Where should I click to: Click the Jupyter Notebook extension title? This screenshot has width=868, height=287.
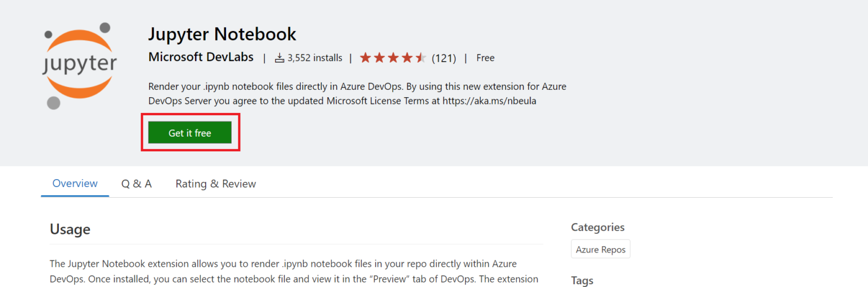pyautogui.click(x=222, y=34)
